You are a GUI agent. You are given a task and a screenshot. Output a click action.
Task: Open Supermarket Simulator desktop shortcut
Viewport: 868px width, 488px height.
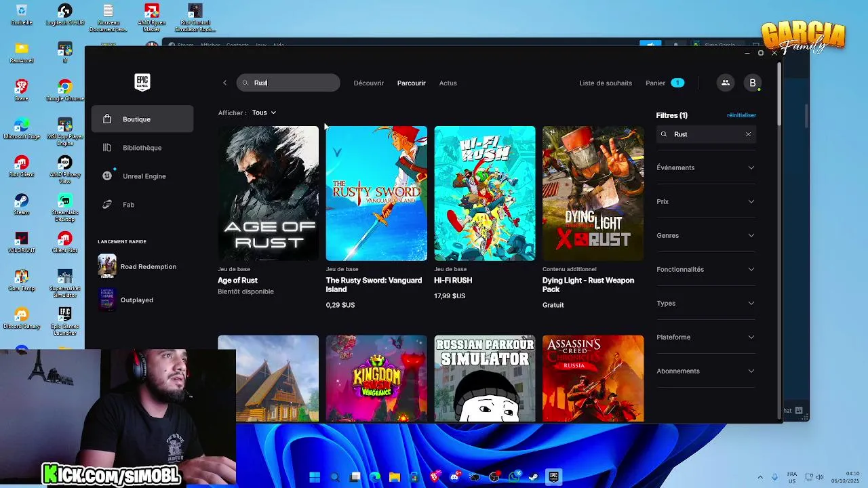pos(65,283)
